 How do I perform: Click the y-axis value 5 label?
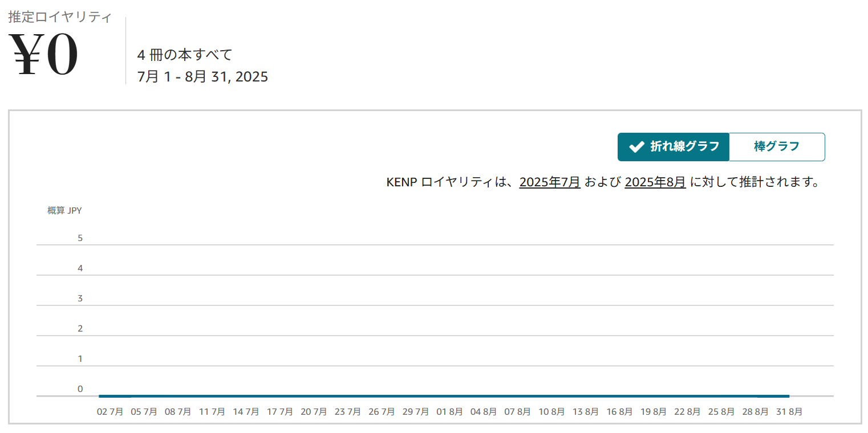[x=80, y=238]
